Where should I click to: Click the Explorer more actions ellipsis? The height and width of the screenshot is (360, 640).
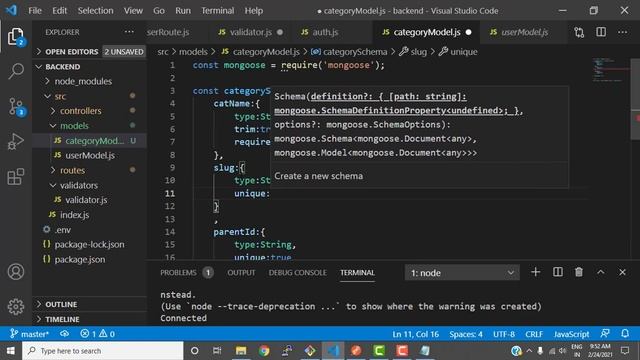click(x=129, y=32)
